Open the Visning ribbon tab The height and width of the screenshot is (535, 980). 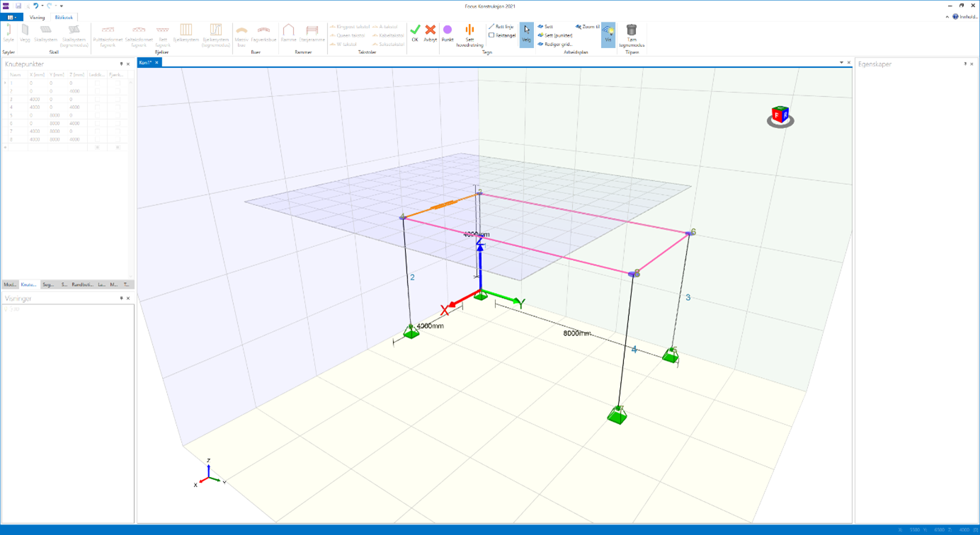pos(37,17)
